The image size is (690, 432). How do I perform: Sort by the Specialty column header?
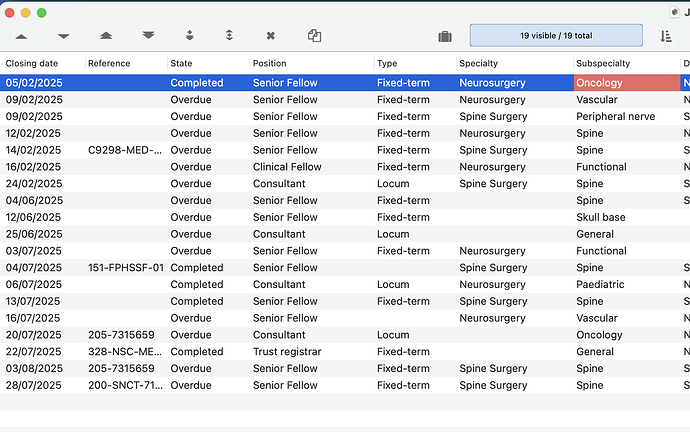pos(478,63)
